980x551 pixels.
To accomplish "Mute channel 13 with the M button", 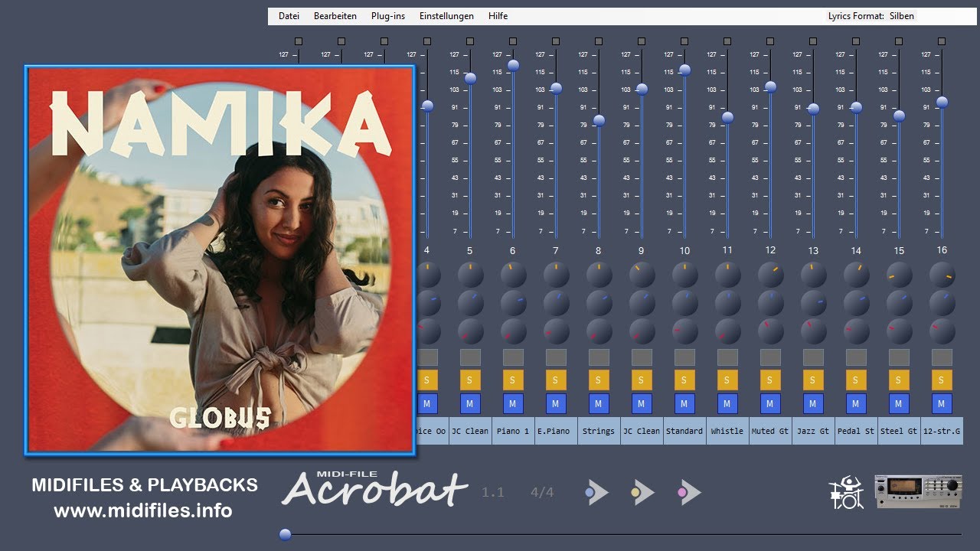I will point(813,403).
